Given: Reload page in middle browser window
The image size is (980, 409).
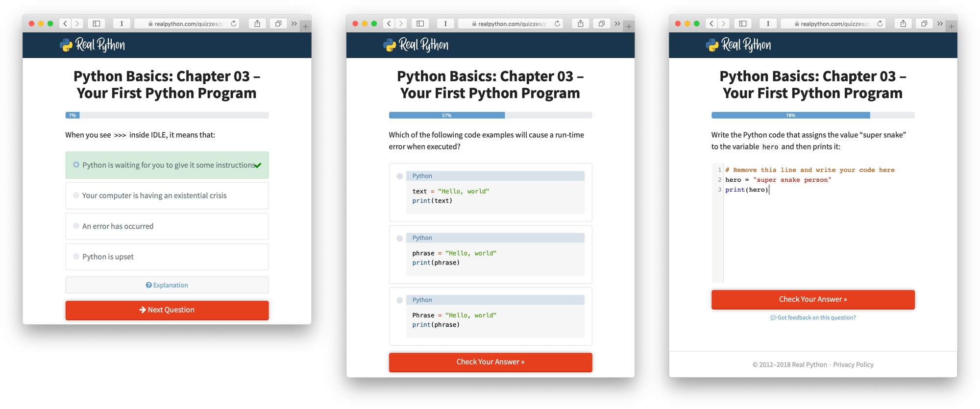Looking at the screenshot, I should click(557, 24).
